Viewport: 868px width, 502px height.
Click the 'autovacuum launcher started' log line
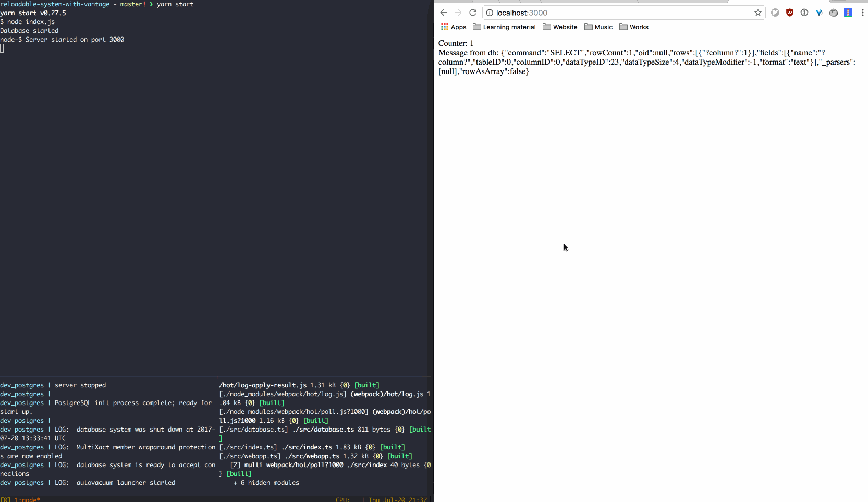pyautogui.click(x=126, y=483)
